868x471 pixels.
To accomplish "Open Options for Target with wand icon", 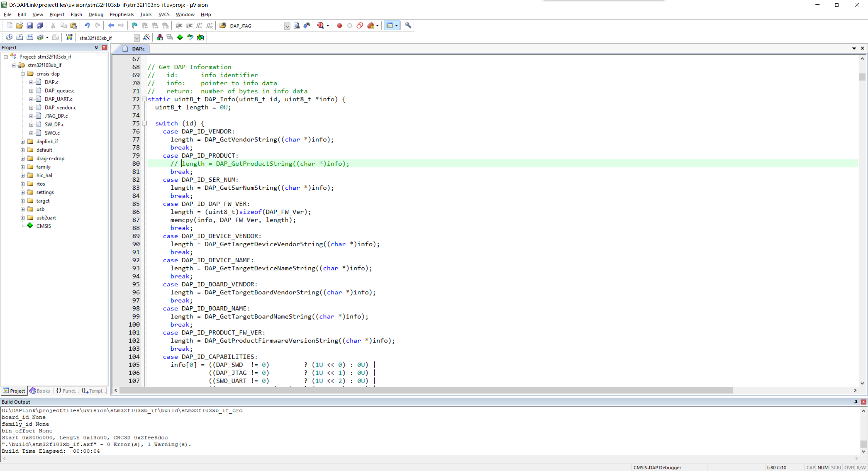I will (147, 37).
